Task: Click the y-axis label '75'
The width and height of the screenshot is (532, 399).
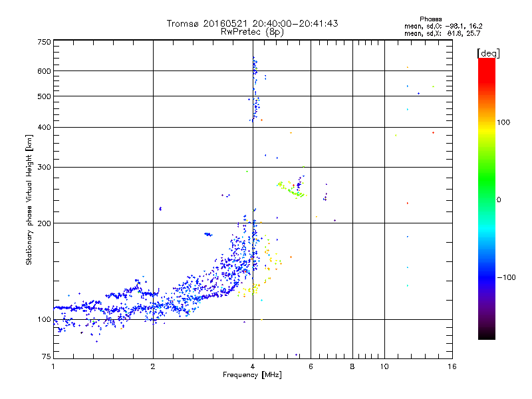Action: click(x=47, y=356)
